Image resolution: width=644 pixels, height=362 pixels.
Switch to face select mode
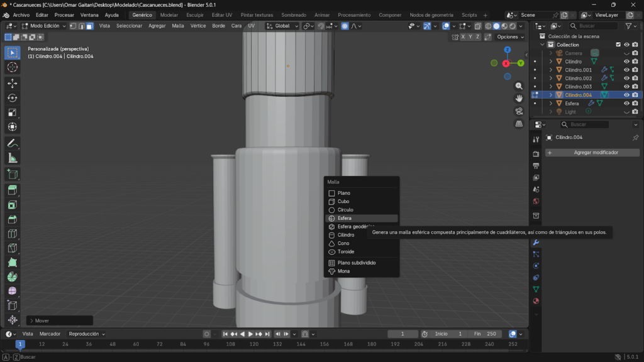click(x=90, y=26)
